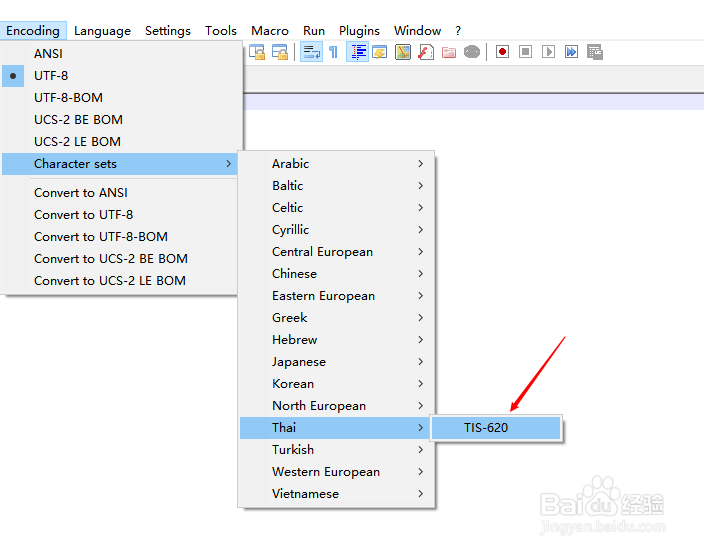Image resolution: width=704 pixels, height=551 pixels.
Task: Run macro multiple times icon
Action: pyautogui.click(x=571, y=52)
